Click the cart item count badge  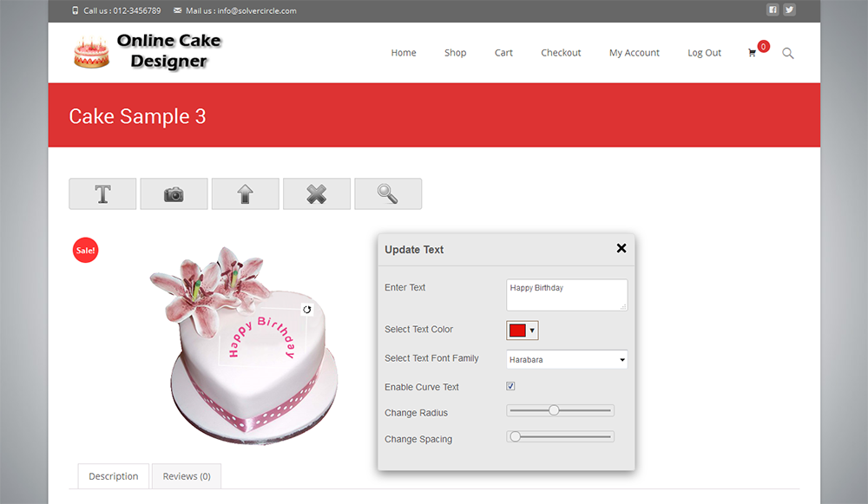point(763,47)
